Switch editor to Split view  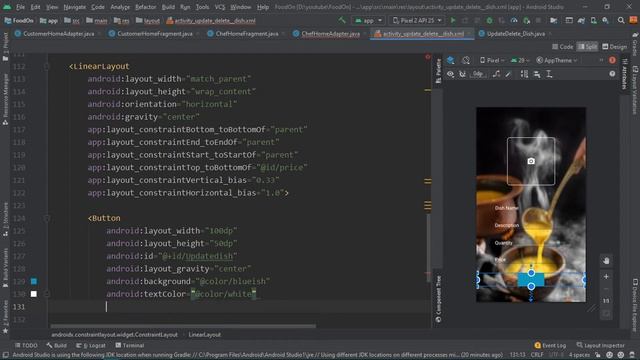pyautogui.click(x=587, y=47)
